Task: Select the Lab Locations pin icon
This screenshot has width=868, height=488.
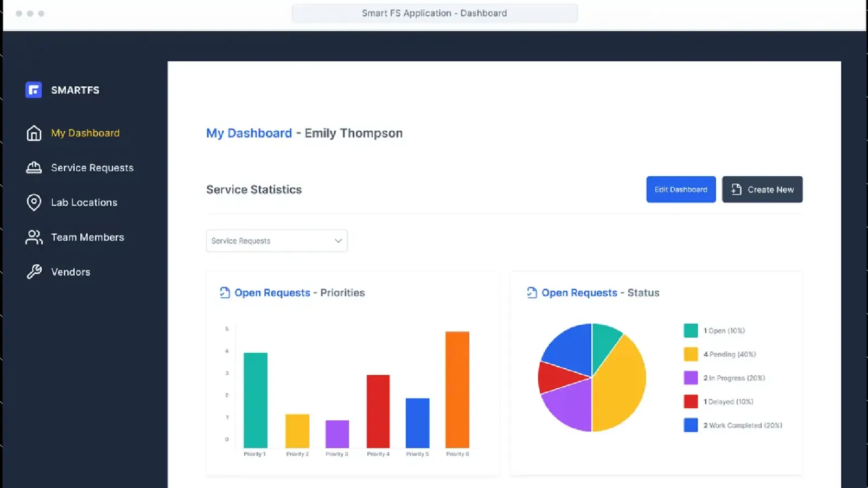Action: click(33, 202)
